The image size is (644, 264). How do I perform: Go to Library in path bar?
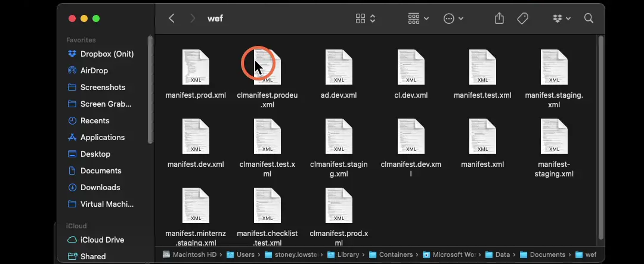343,254
